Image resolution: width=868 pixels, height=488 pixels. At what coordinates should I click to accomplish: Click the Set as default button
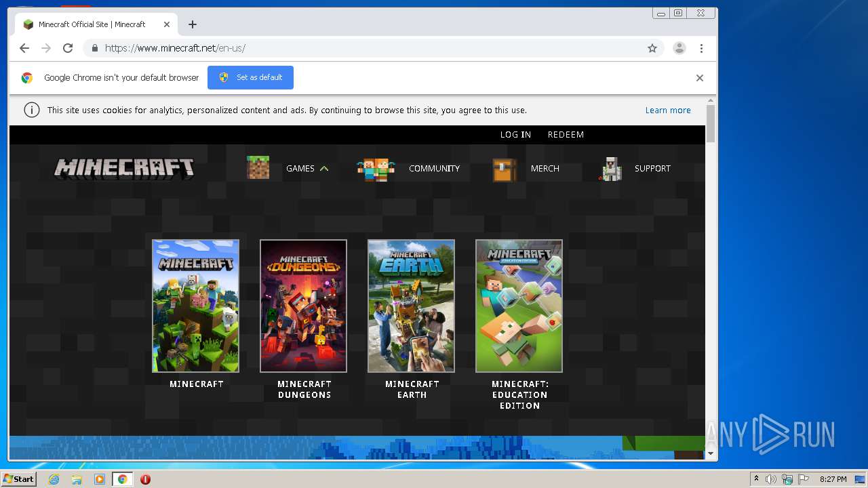pos(250,77)
